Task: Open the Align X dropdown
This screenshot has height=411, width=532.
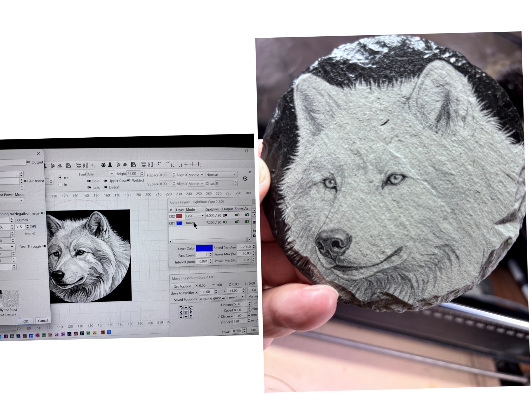Action: click(x=196, y=175)
